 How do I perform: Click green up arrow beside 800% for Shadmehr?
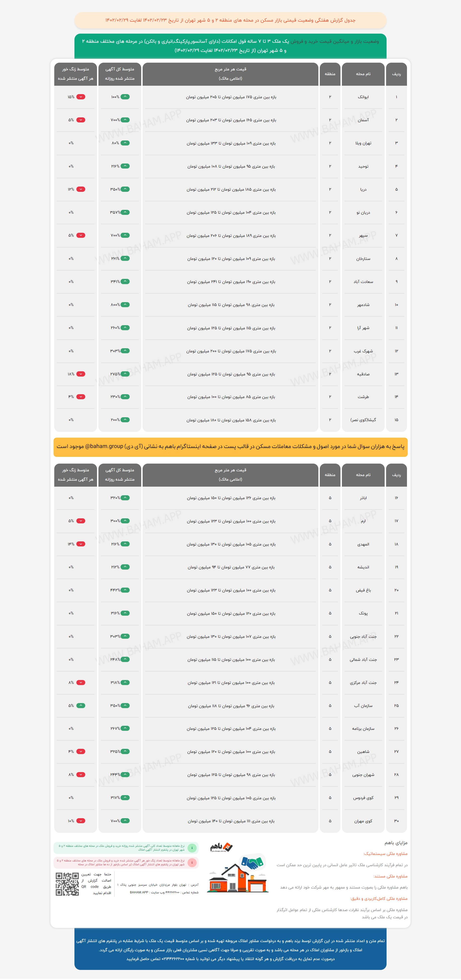125,305
